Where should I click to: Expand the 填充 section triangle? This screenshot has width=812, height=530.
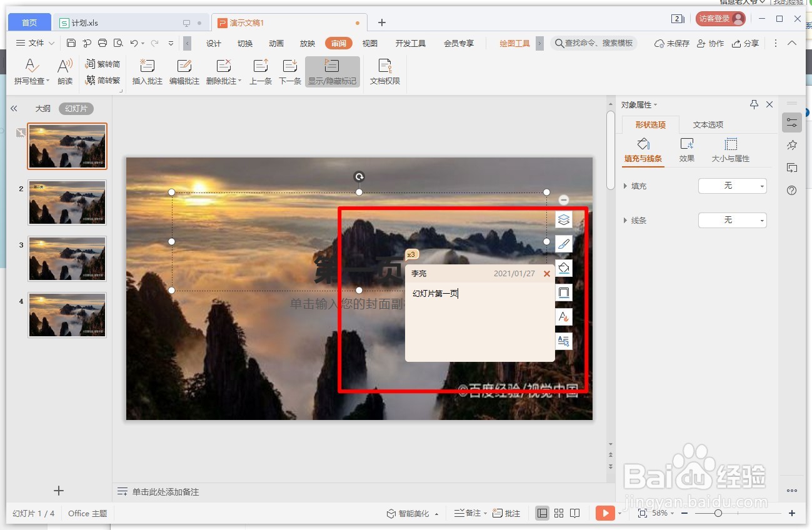[x=626, y=186]
